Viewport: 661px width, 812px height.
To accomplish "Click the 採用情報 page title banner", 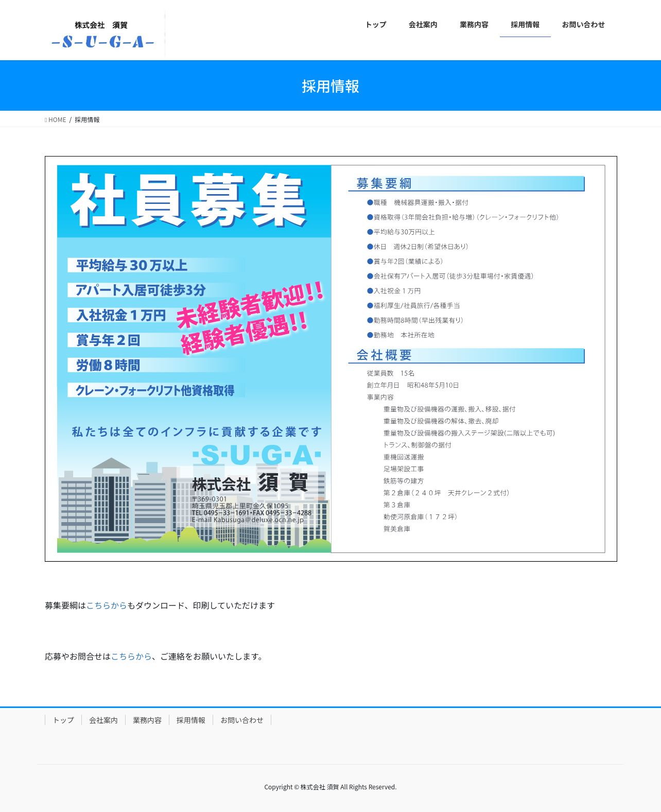I will [x=330, y=86].
